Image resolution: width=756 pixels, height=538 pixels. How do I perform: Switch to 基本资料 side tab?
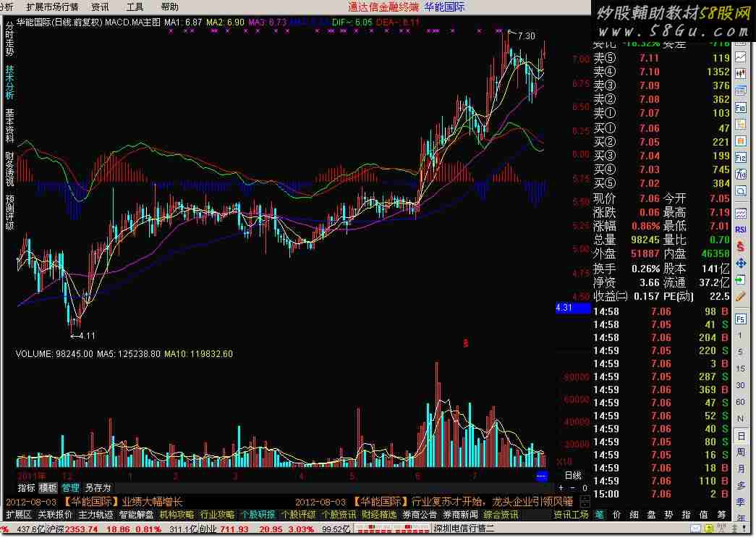(x=9, y=125)
